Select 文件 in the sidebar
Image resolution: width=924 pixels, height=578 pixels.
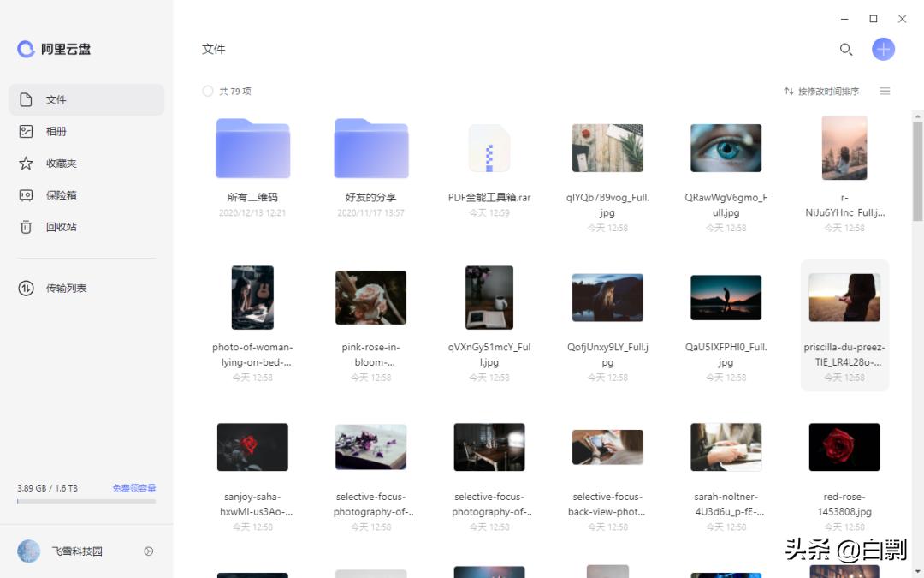tap(56, 98)
